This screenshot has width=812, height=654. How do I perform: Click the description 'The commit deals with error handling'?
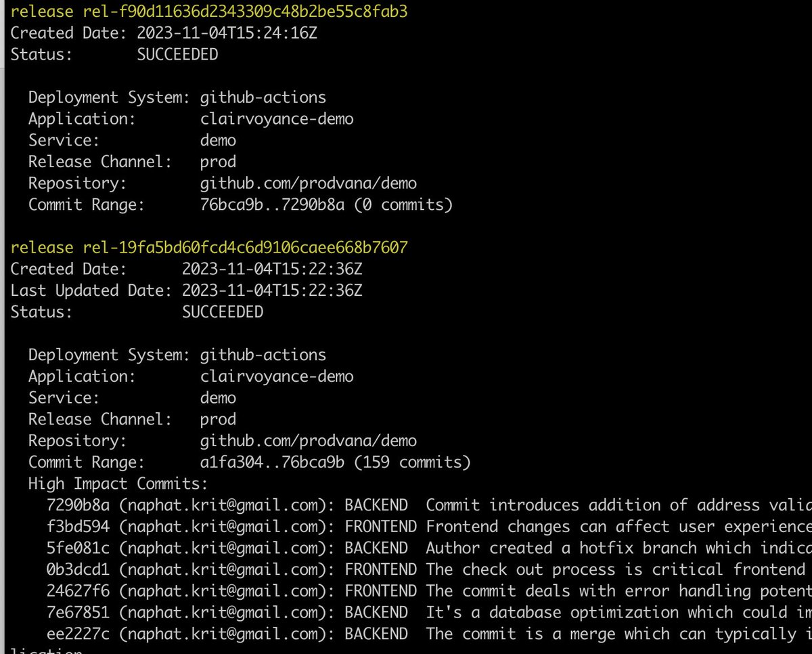click(x=618, y=591)
